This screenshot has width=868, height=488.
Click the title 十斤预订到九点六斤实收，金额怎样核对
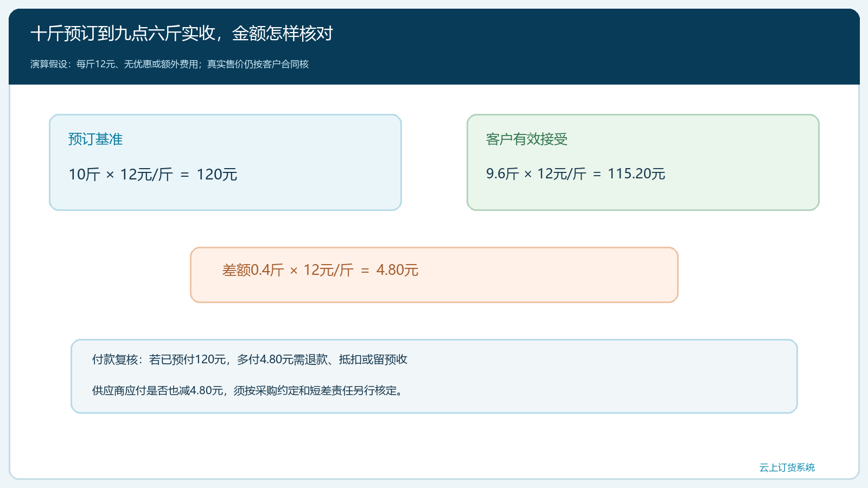coord(182,34)
